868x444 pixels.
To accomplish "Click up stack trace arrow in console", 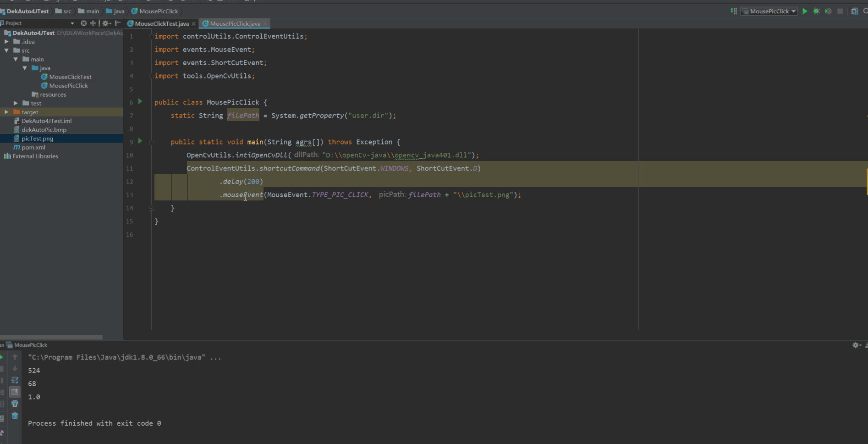I will pos(15,357).
